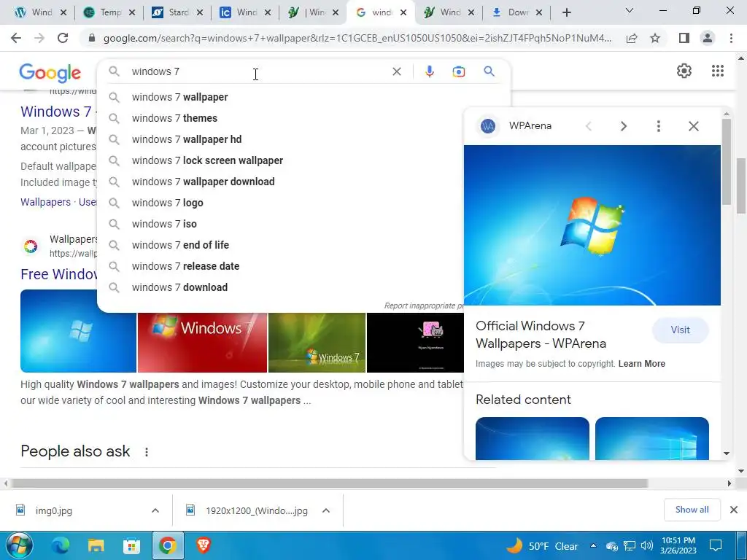Open the red Windows 7 wallpaper thumbnail
The height and width of the screenshot is (560, 747).
[203, 343]
